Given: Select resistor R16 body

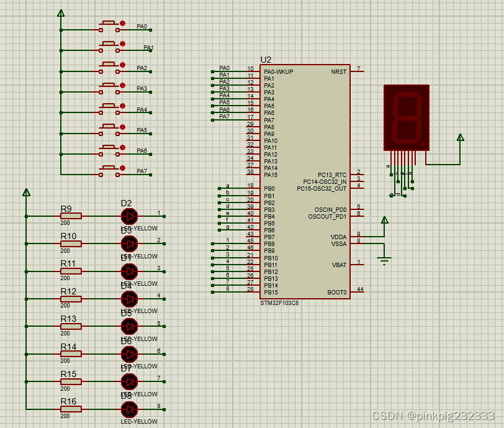Looking at the screenshot, I should pyautogui.click(x=71, y=409).
